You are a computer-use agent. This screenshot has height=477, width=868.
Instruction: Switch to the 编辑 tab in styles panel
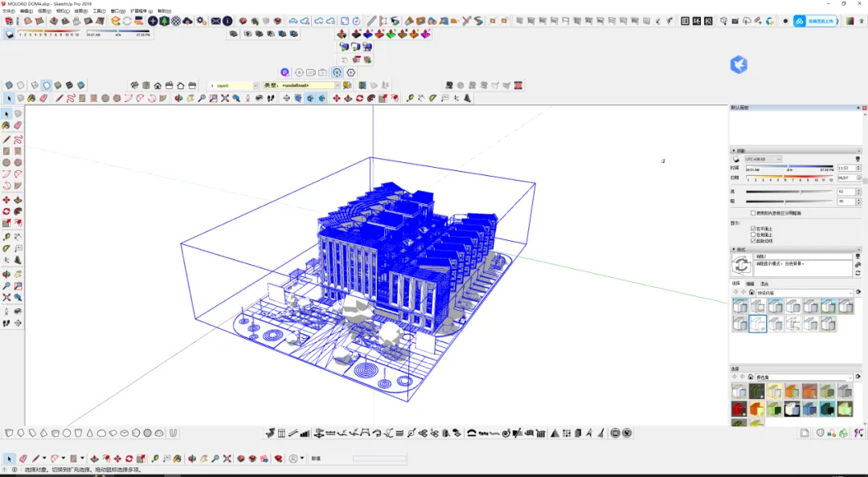750,283
